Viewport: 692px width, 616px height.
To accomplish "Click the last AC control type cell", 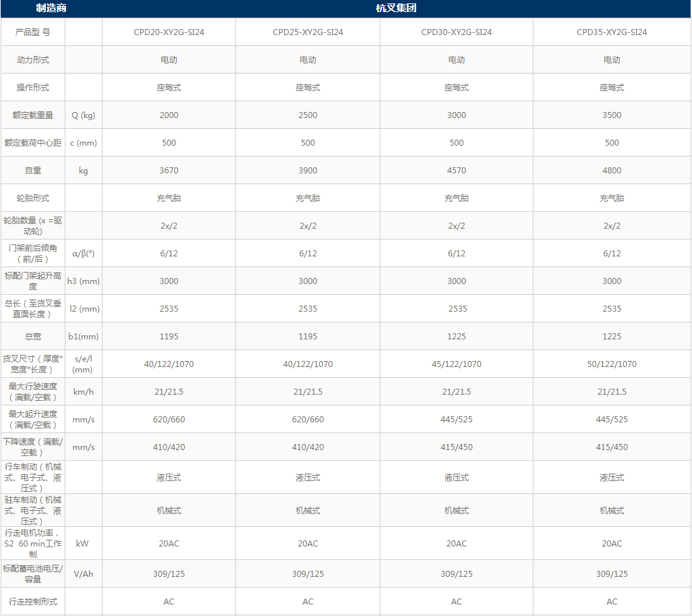I will (611, 601).
